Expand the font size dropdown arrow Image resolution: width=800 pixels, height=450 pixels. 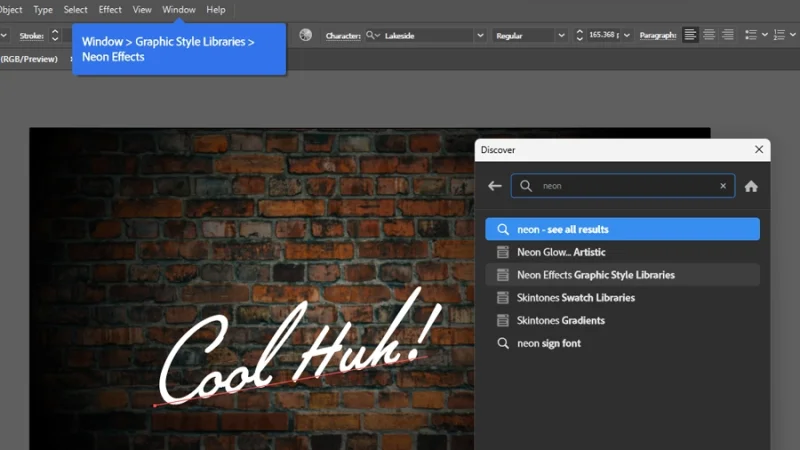[627, 36]
